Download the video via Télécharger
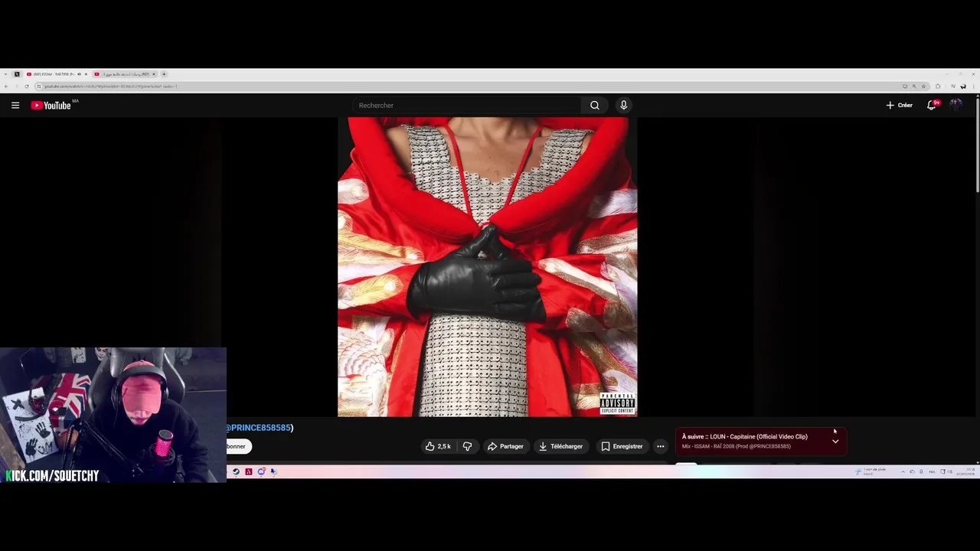Screen dimensions: 980x551 [560, 446]
